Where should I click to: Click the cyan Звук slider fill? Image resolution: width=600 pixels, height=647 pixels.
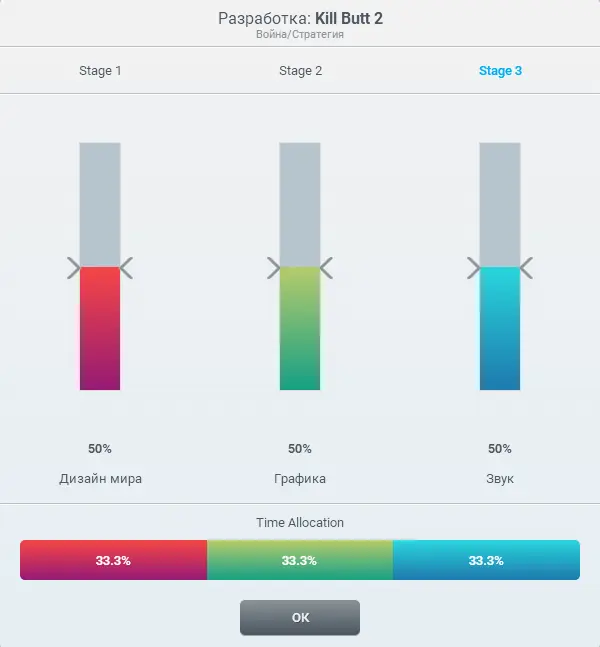[500, 328]
